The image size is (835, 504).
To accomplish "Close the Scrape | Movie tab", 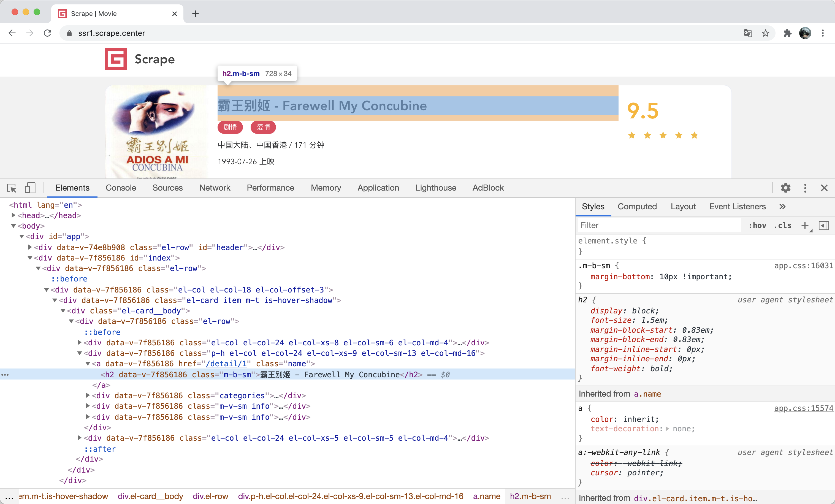I will pyautogui.click(x=175, y=13).
